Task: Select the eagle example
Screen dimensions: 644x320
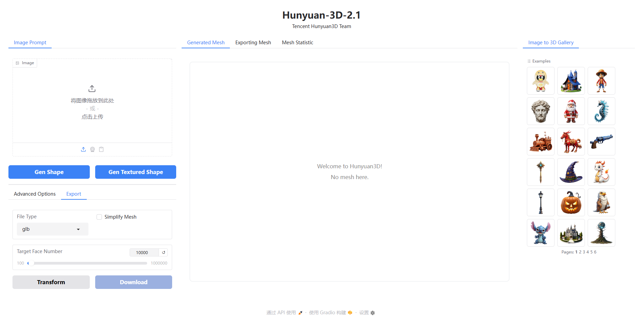Action: [x=601, y=202]
